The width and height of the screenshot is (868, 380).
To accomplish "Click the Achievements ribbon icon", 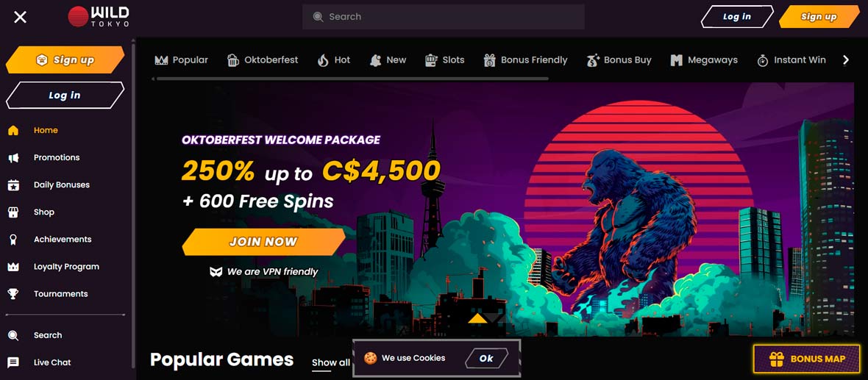I will tap(13, 240).
